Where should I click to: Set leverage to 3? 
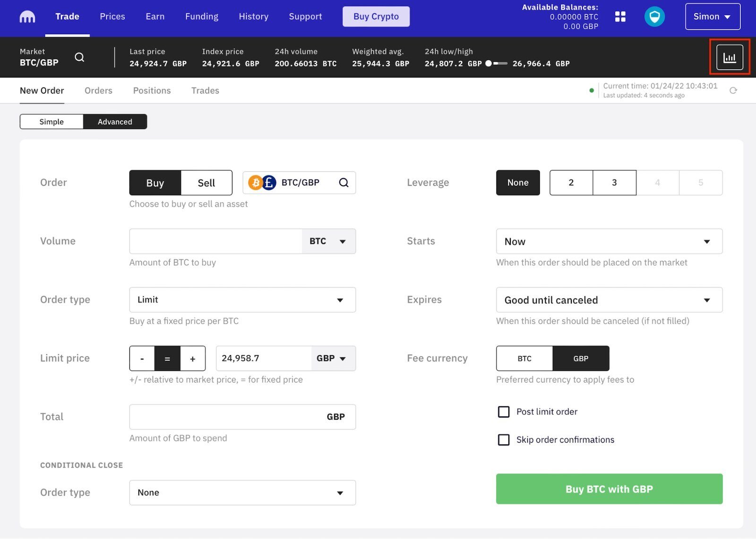point(614,183)
